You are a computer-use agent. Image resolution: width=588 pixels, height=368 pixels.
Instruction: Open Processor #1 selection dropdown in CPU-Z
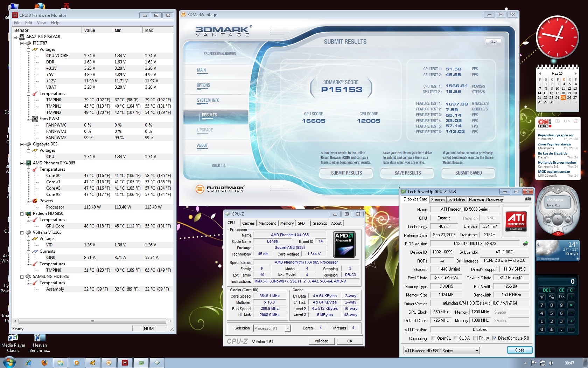[x=272, y=328]
